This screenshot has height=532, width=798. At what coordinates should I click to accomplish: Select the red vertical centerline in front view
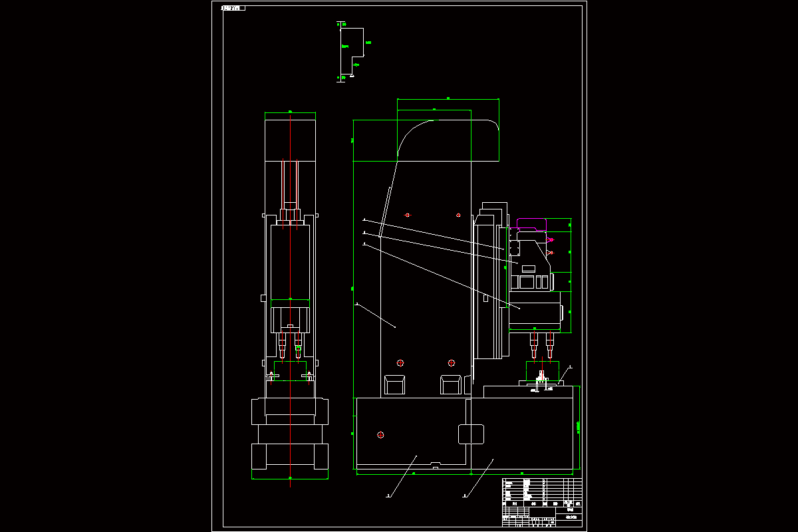pyautogui.click(x=291, y=301)
